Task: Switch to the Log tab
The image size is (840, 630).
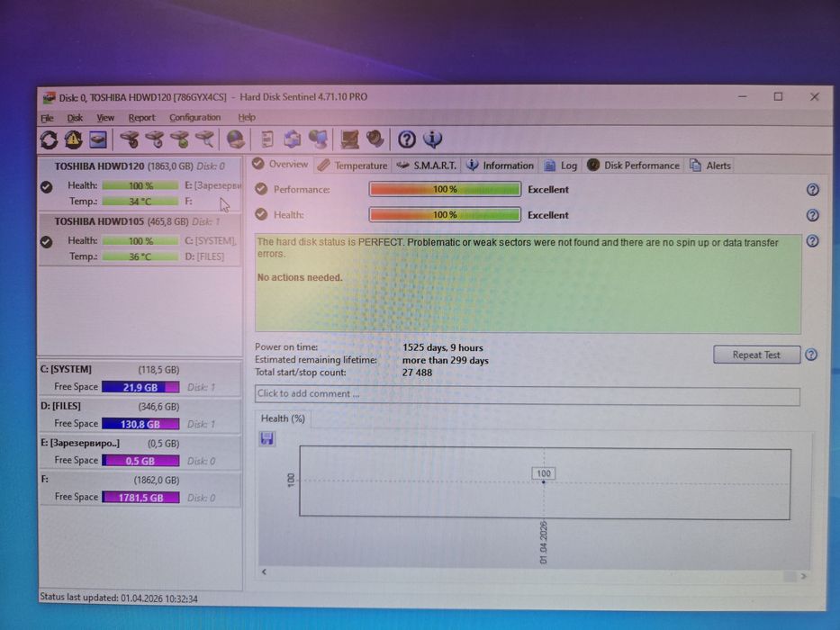Action: coord(560,166)
